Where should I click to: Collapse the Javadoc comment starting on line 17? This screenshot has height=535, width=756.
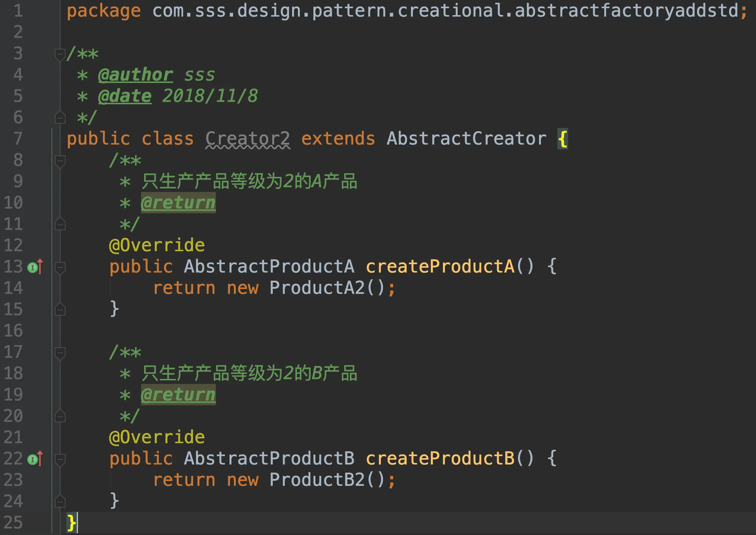(60, 353)
